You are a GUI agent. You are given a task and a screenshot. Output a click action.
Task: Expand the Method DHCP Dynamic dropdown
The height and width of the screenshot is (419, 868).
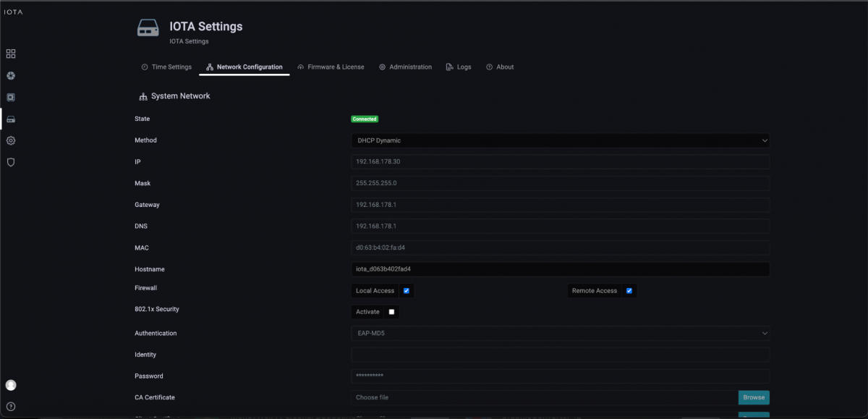click(x=560, y=140)
